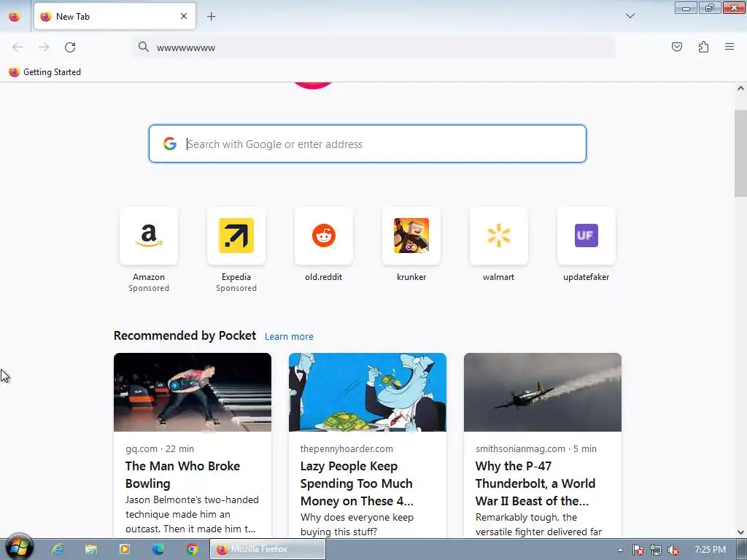This screenshot has height=560, width=747.
Task: Select Mozilla Firefox taskbar button
Action: tap(268, 549)
